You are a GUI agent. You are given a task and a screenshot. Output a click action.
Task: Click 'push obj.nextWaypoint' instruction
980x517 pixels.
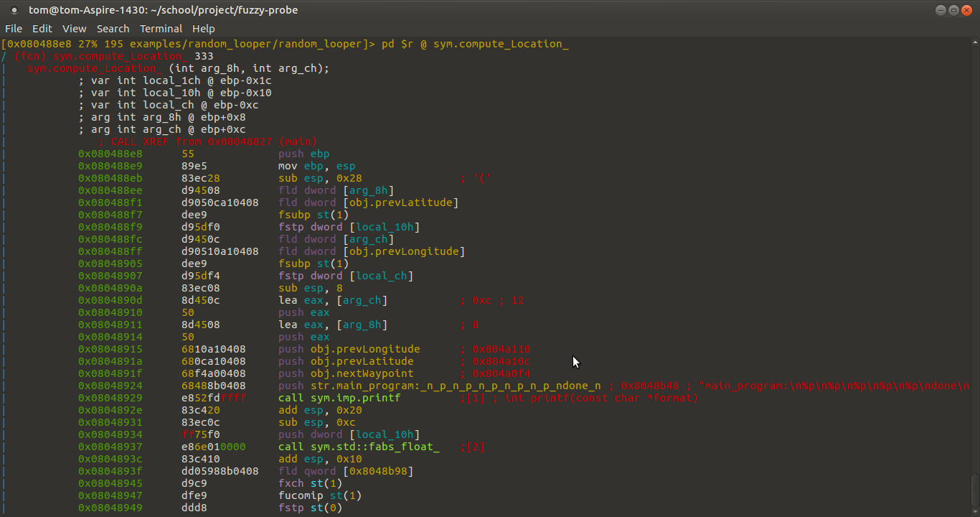[346, 373]
